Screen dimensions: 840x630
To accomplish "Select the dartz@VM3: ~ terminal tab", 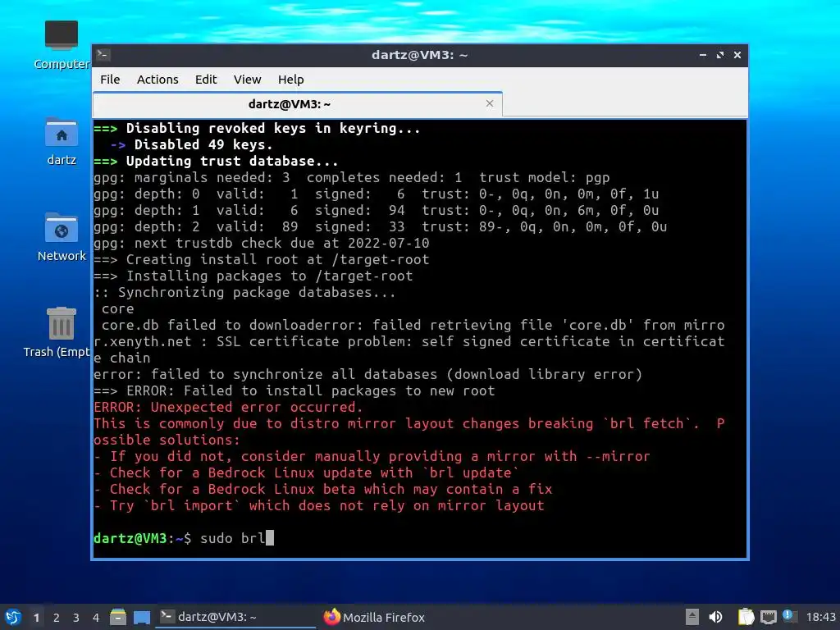I will [x=297, y=104].
